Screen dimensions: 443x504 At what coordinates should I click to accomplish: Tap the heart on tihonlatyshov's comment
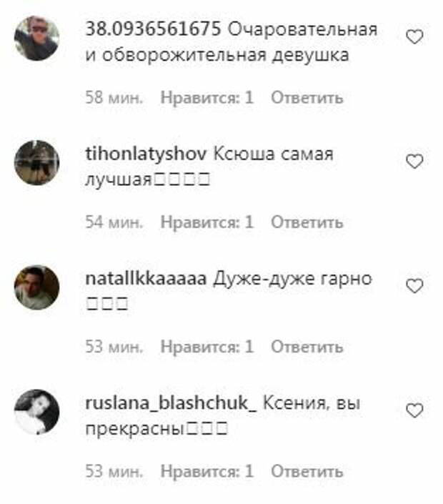[x=414, y=162]
